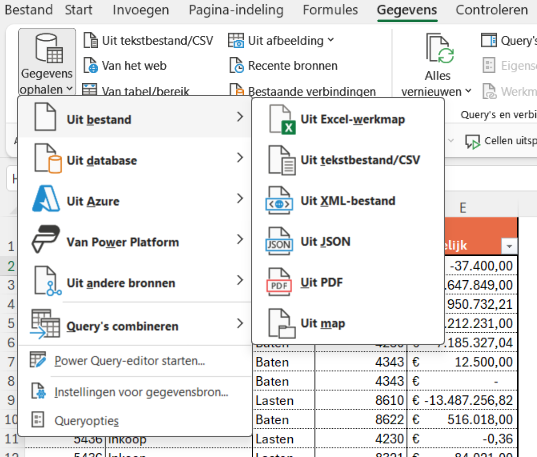Select Uit andere bronnen menu entry
The image size is (537, 457).
click(x=135, y=281)
